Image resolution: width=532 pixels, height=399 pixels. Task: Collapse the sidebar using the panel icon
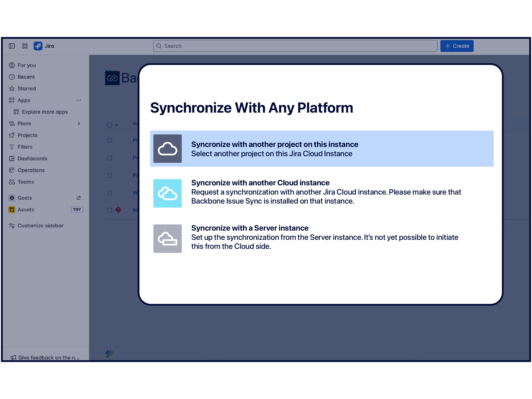coord(12,46)
